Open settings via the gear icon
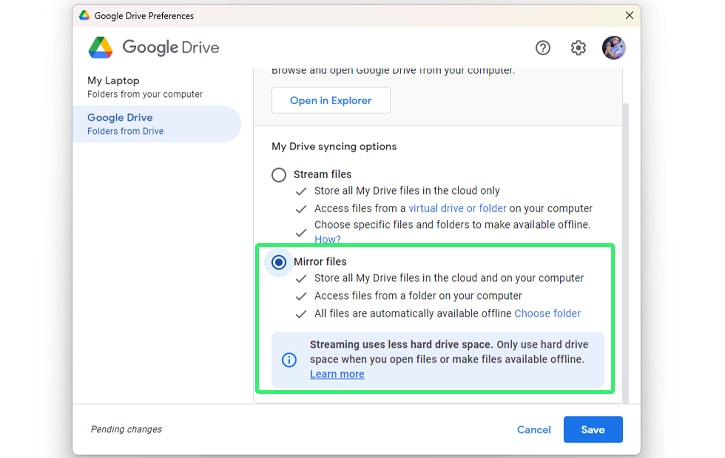Screen dimensions: 725x458 (578, 48)
